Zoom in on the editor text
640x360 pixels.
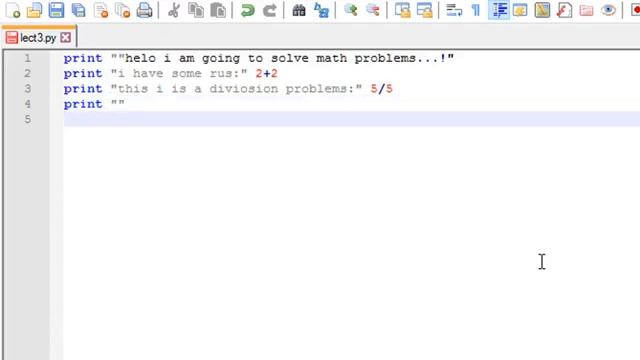[x=351, y=10]
